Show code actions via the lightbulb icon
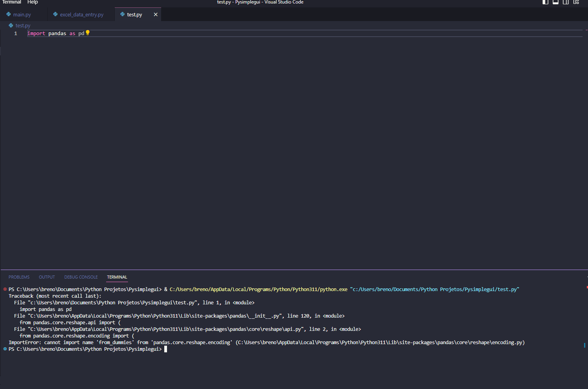 88,33
